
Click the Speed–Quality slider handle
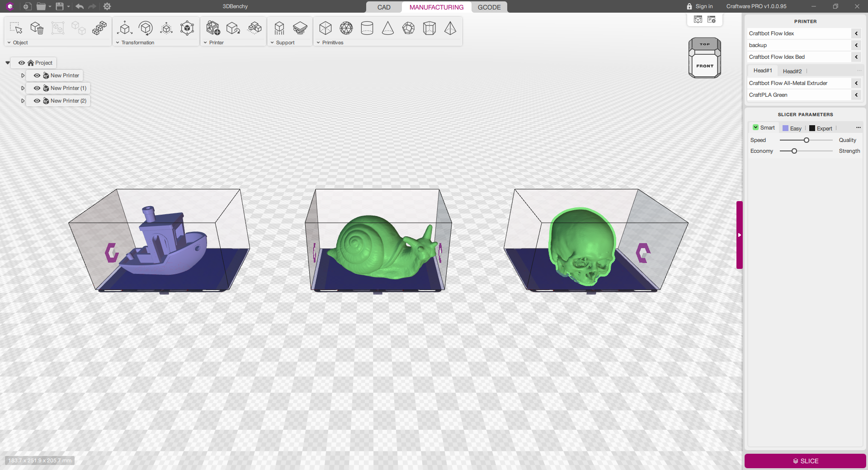coord(807,140)
